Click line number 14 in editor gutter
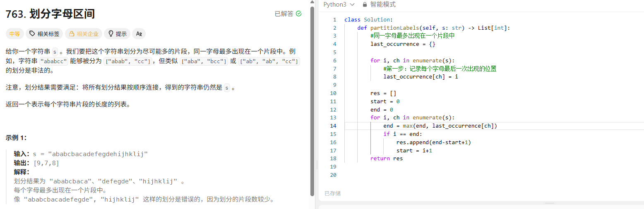 (334, 126)
